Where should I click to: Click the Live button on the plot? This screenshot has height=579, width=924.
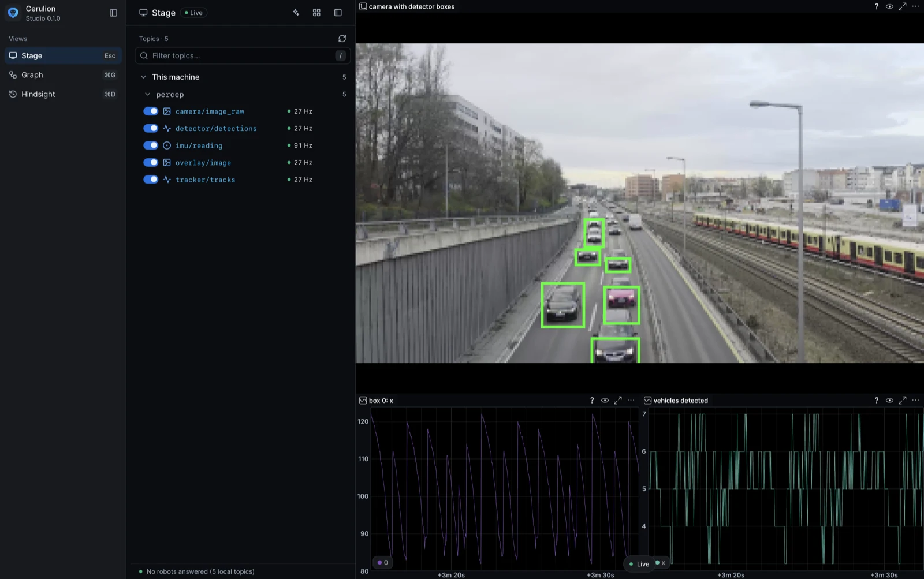pyautogui.click(x=639, y=564)
